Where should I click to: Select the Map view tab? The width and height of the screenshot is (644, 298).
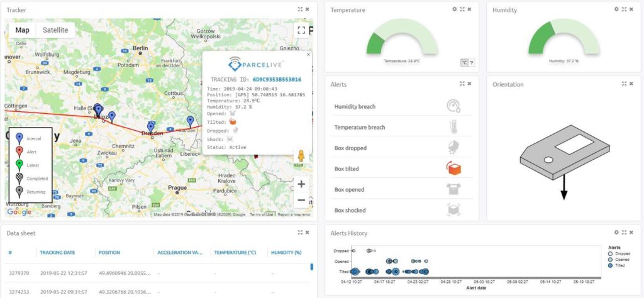point(23,30)
